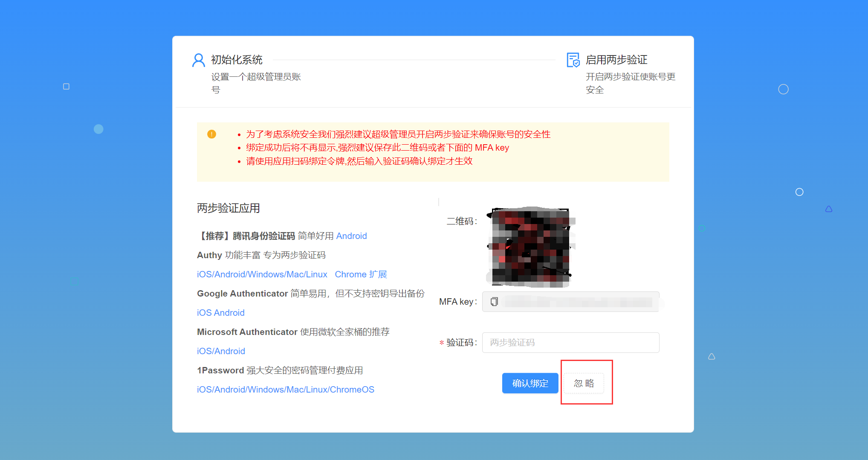The image size is (868, 460).
Task: Click the red warning text about saving MFA key
Action: (377, 148)
